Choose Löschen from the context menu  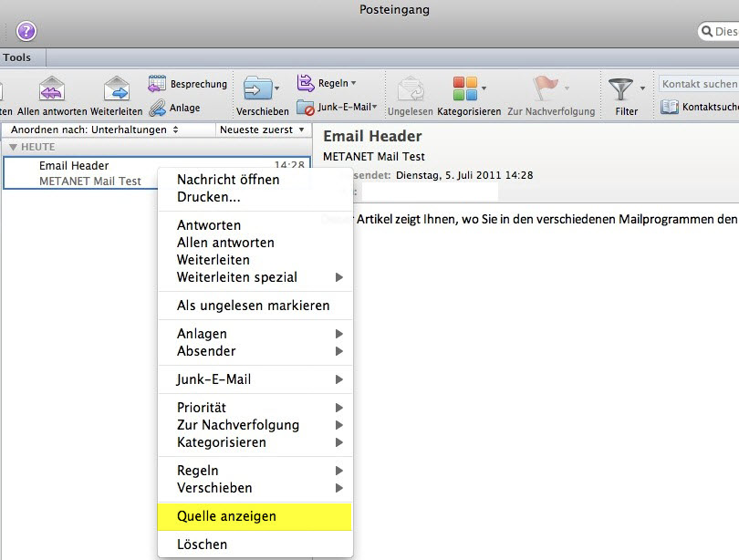pyautogui.click(x=202, y=544)
